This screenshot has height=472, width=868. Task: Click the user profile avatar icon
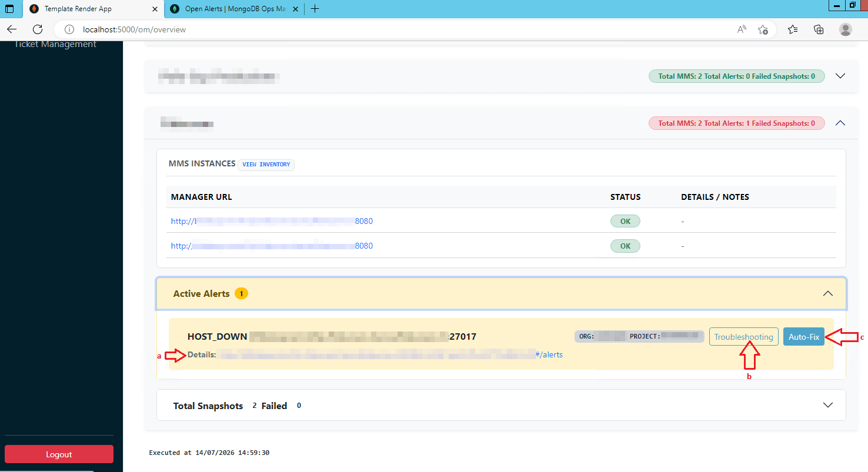point(846,29)
